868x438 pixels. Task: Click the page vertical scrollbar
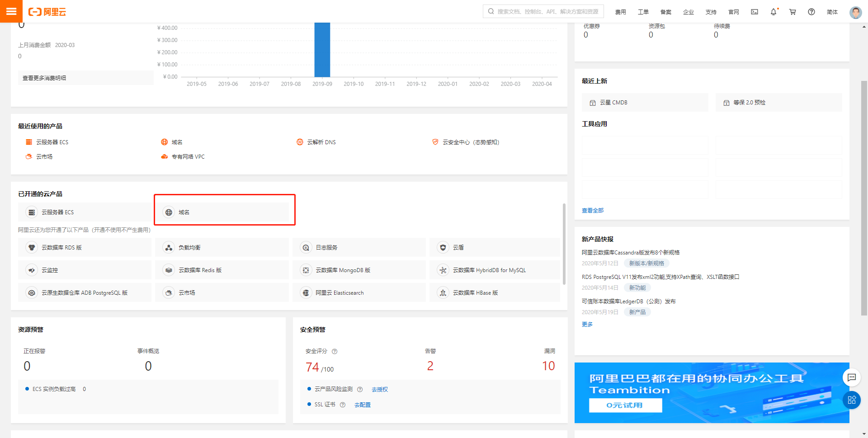coord(864,199)
